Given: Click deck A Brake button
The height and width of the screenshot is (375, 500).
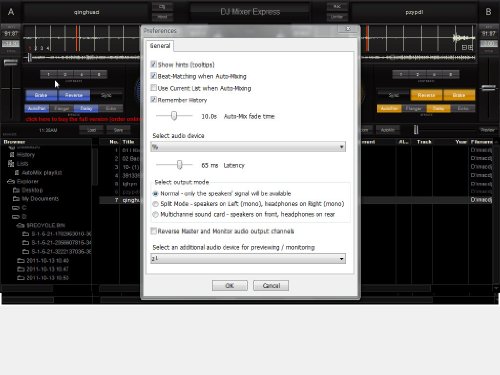Looking at the screenshot, I should (x=41, y=95).
